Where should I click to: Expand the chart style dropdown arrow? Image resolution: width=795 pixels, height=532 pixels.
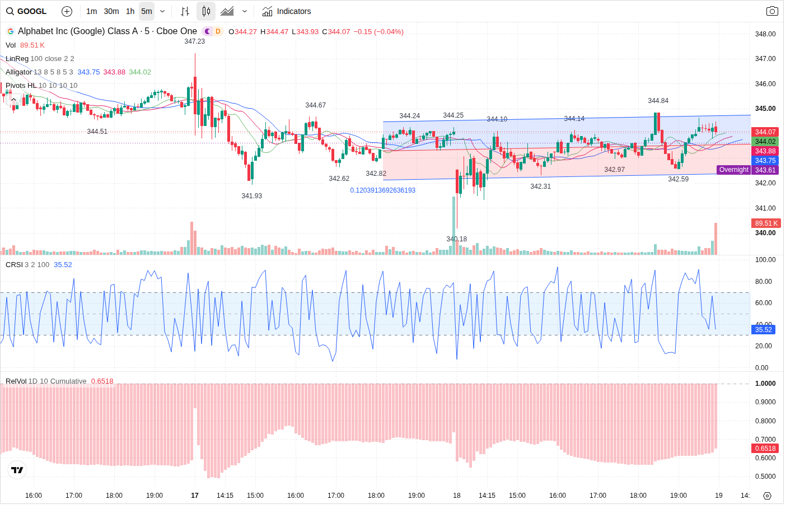[x=245, y=11]
